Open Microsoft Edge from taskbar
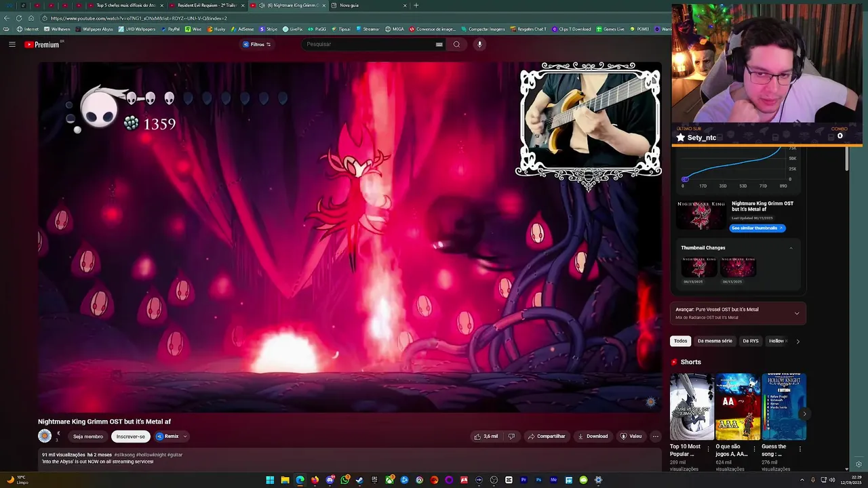Screen dimensions: 868x488 (x=300, y=480)
